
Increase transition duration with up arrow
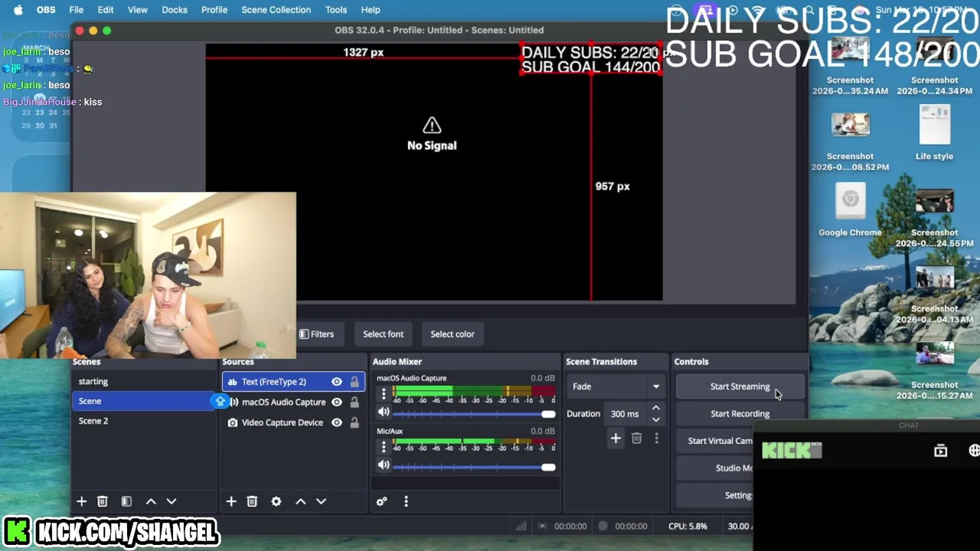point(655,409)
